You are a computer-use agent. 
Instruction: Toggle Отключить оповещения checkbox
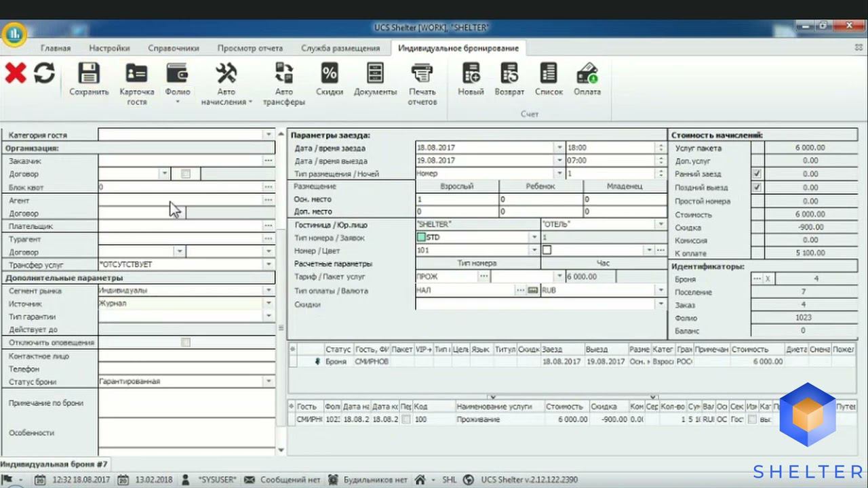click(x=186, y=342)
